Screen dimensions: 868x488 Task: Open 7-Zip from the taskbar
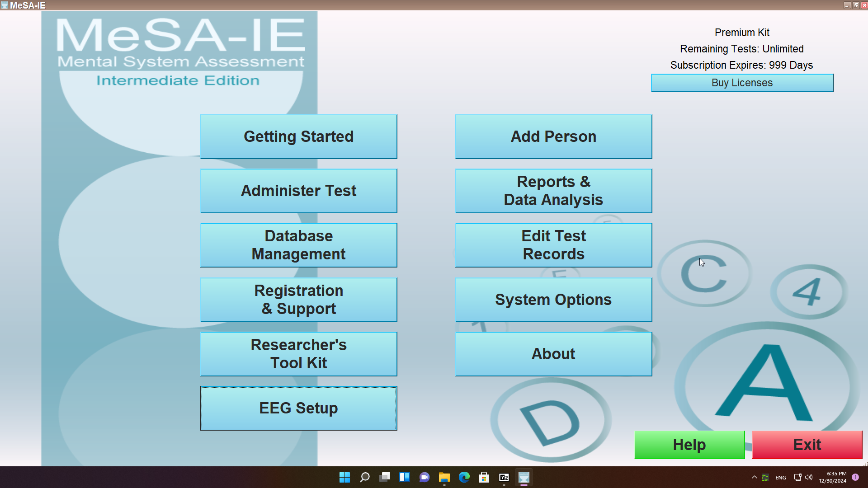pyautogui.click(x=504, y=477)
